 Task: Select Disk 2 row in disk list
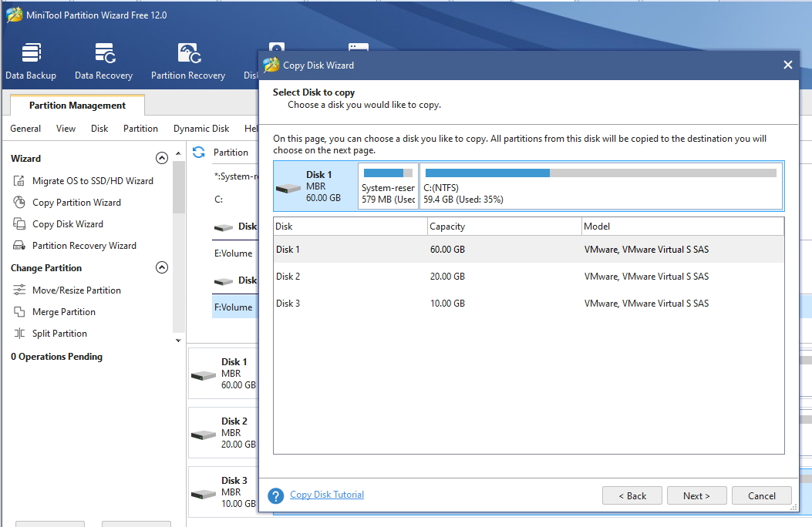pos(529,276)
